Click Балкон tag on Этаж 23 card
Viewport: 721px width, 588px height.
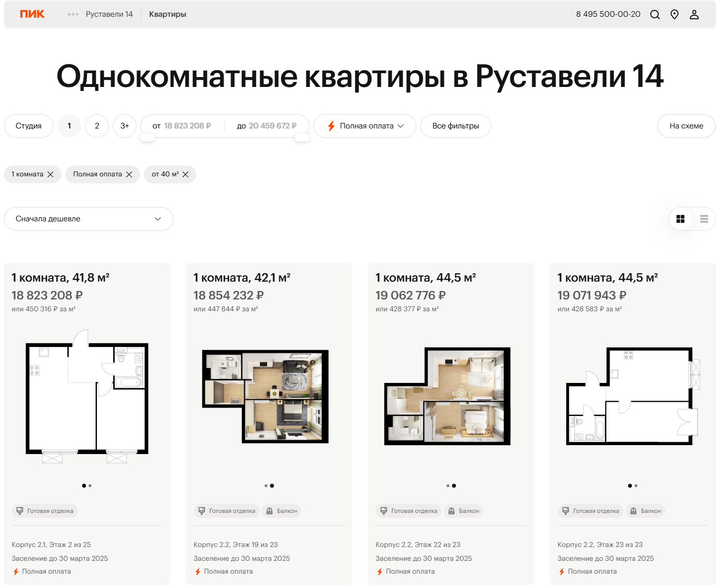coord(645,511)
